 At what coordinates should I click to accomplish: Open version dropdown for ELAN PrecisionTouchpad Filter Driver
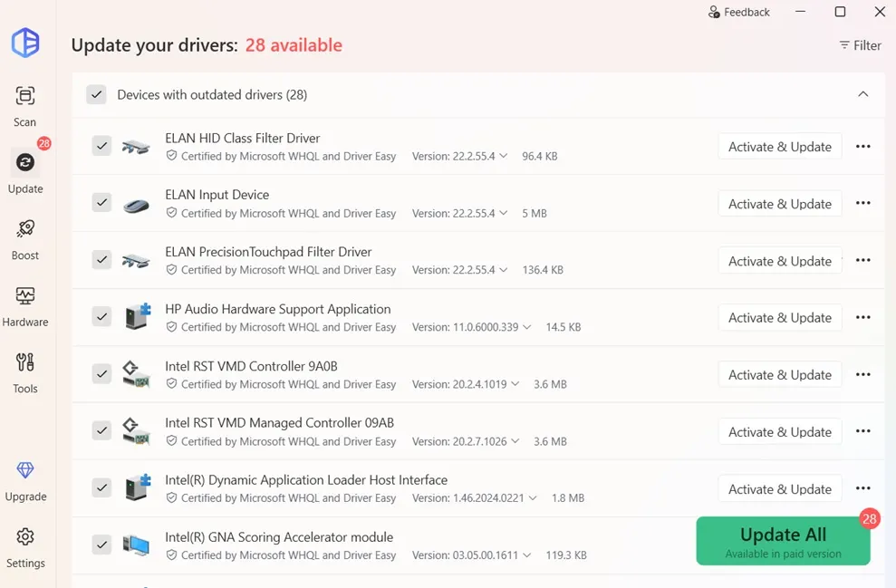(504, 269)
